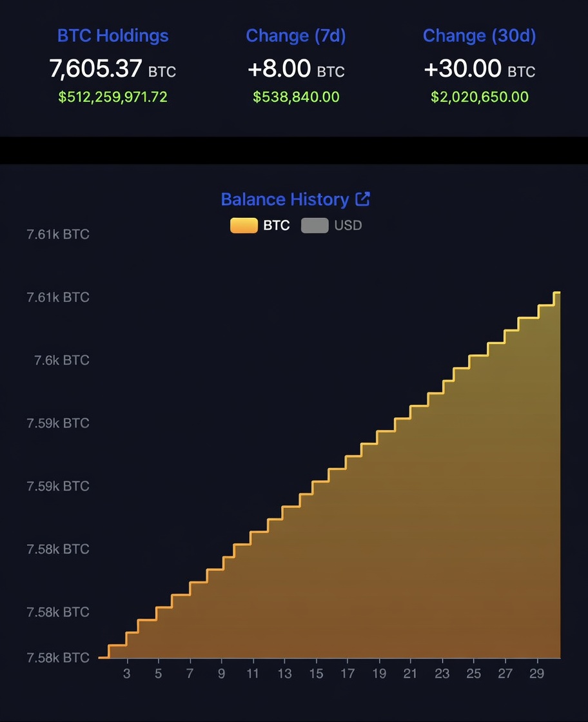588x722 pixels.
Task: Click the $538,840.00 weekly change amount
Action: coord(296,97)
